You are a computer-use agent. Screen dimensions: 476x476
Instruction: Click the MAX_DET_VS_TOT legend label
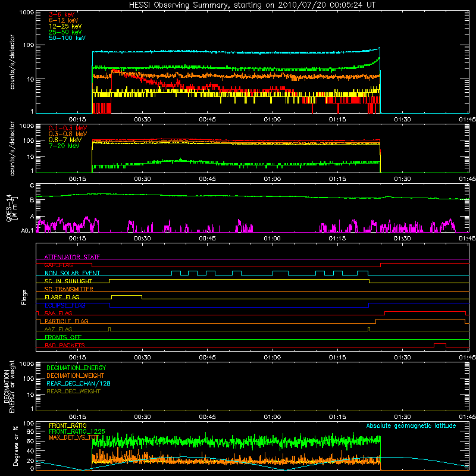[x=74, y=437]
